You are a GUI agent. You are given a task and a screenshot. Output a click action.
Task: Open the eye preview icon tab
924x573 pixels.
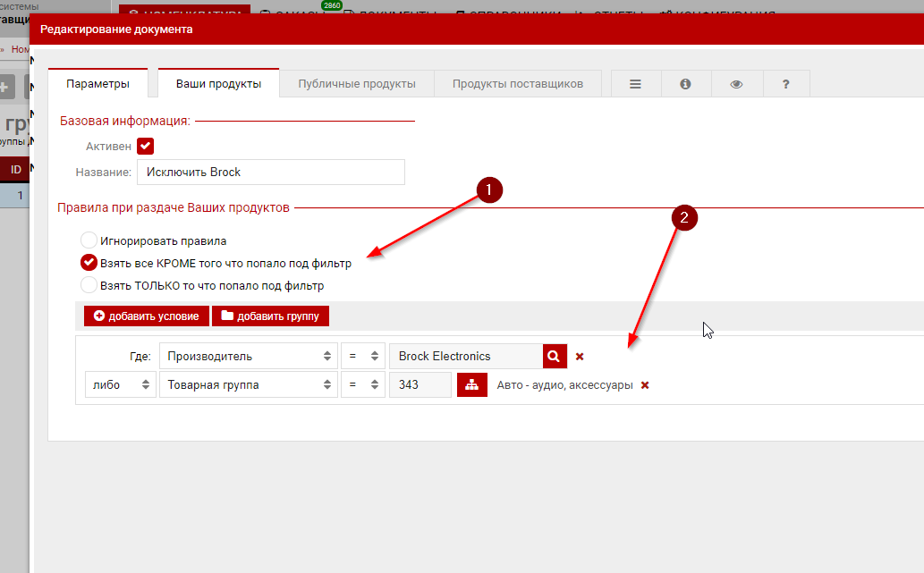coord(736,84)
